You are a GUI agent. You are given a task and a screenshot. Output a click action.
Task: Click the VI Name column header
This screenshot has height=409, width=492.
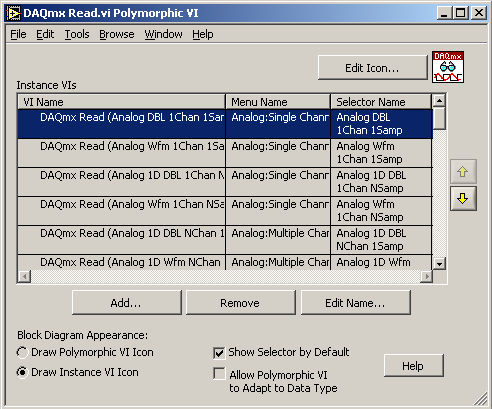click(121, 102)
